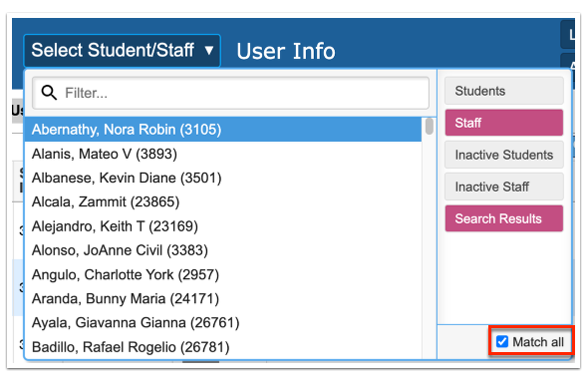Choose Alanis, Mateo V (3893)
The width and height of the screenshot is (588, 380).
[x=223, y=154]
